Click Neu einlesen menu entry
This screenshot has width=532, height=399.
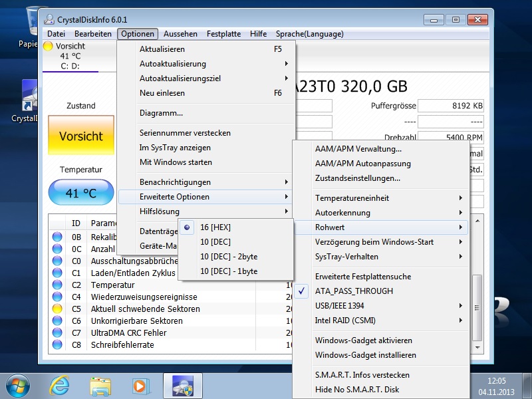[206, 93]
